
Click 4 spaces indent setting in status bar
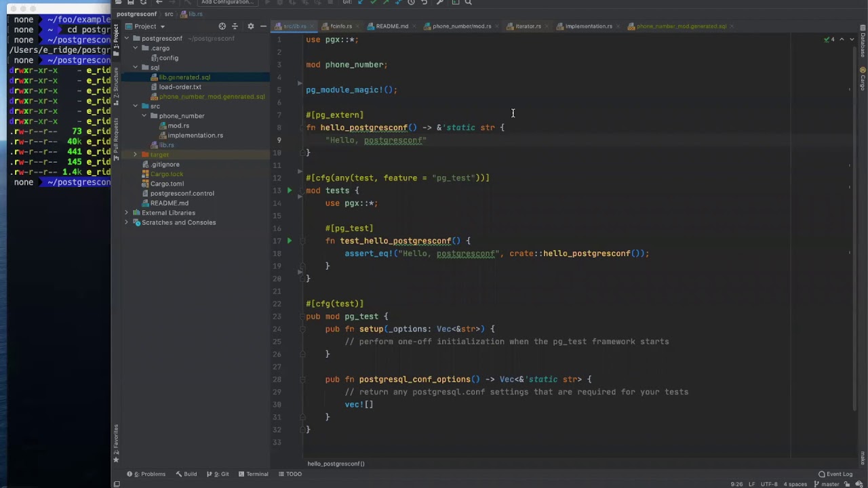[x=795, y=485]
